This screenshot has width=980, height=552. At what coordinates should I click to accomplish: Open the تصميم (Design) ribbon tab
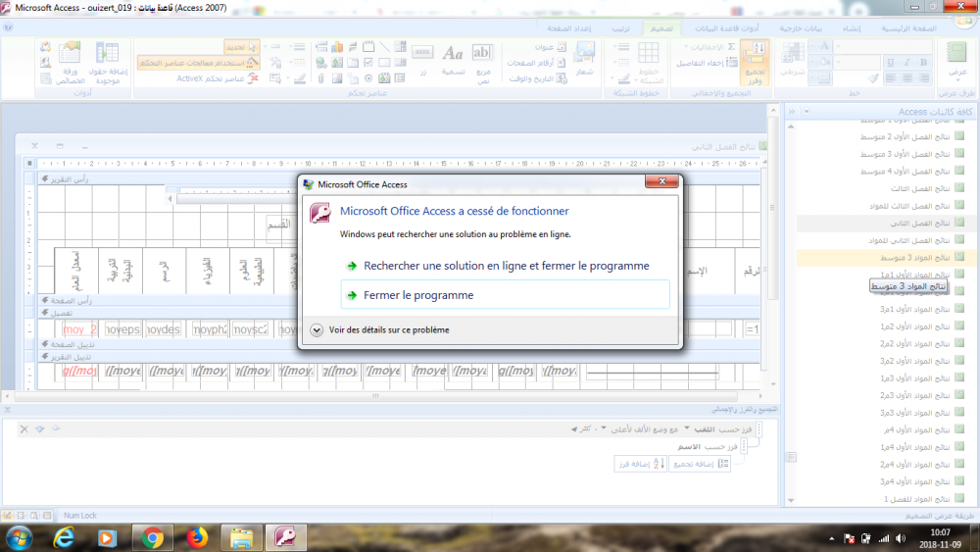(x=661, y=28)
